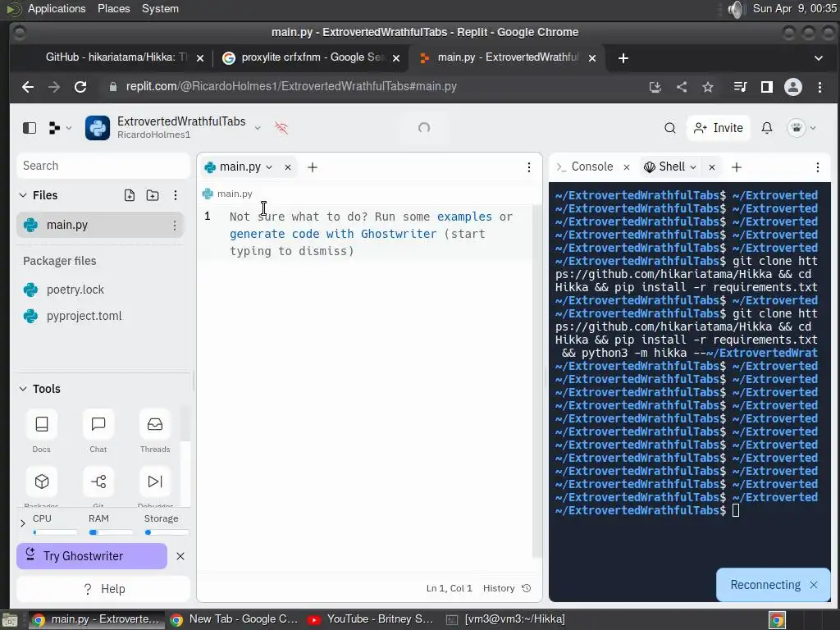
Task: Open the Shell pane three-dot menu
Action: 818,167
